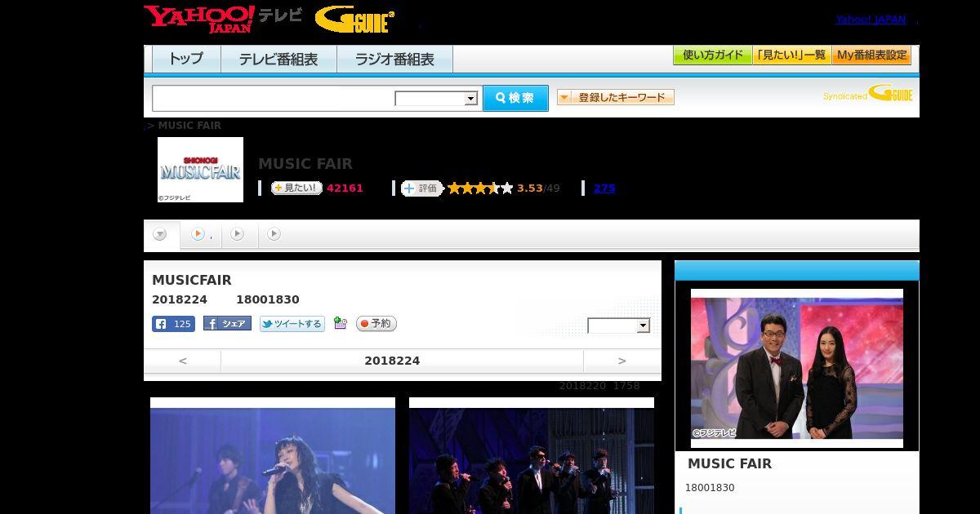Click the updated timestamp 2018220 1758
This screenshot has width=980, height=514.
(x=599, y=386)
